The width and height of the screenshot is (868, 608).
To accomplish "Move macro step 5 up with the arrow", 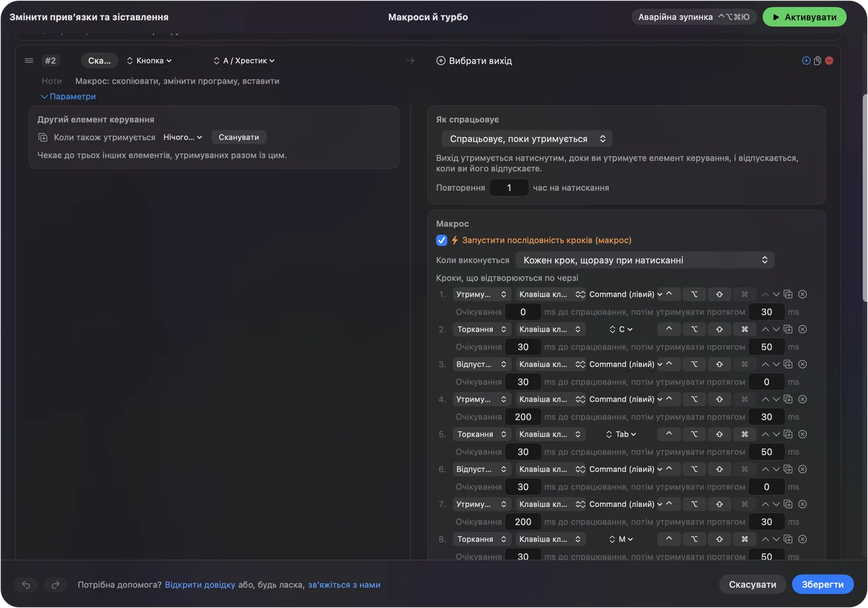I will [765, 434].
